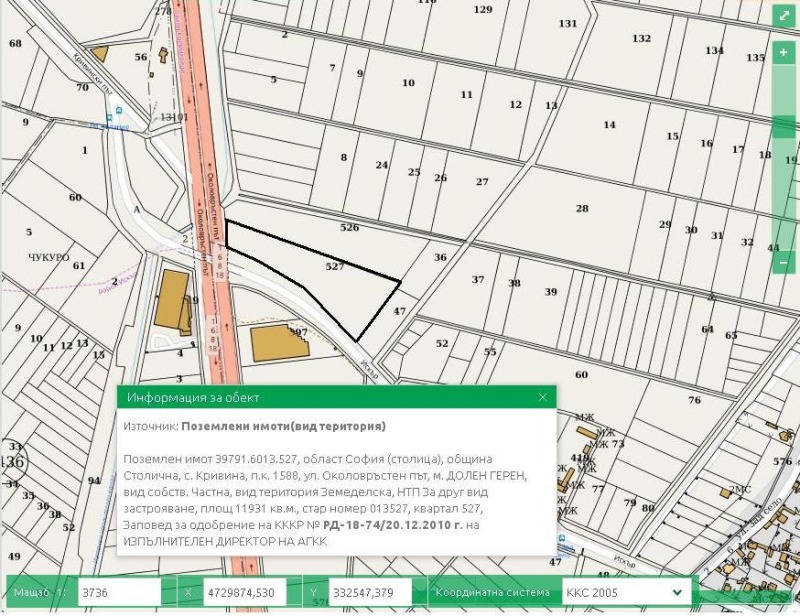Screen dimensions: 800x616
Task: Click parcel 14 on the map
Action: tap(609, 125)
